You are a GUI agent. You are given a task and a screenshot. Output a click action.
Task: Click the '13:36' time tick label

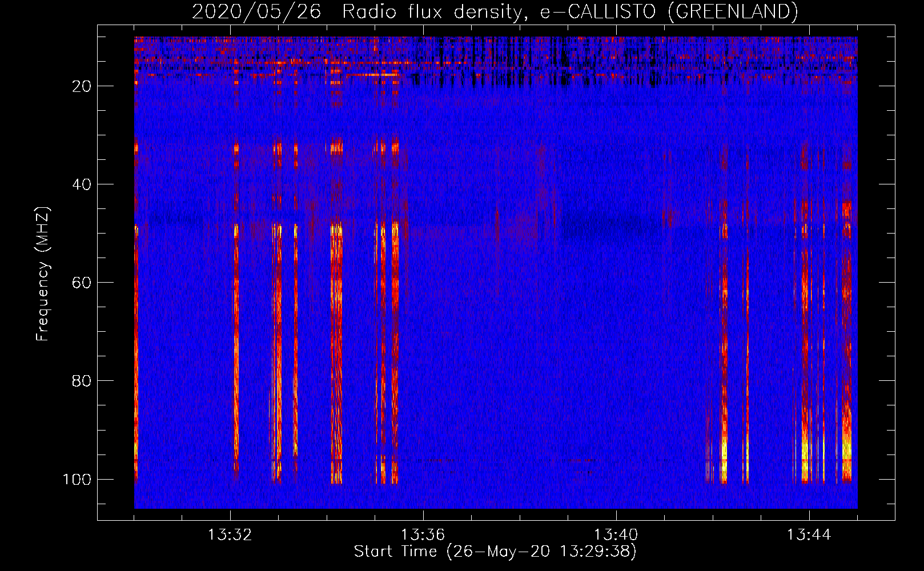[x=423, y=535]
